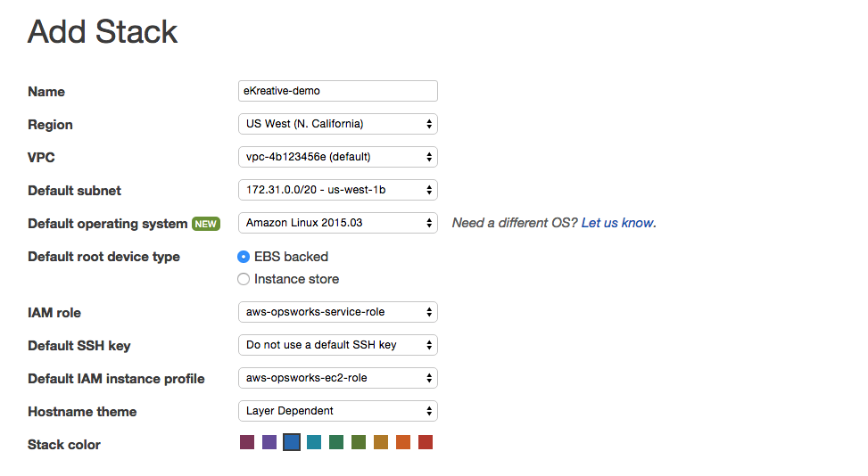Open Default operating system dropdown

(x=337, y=223)
